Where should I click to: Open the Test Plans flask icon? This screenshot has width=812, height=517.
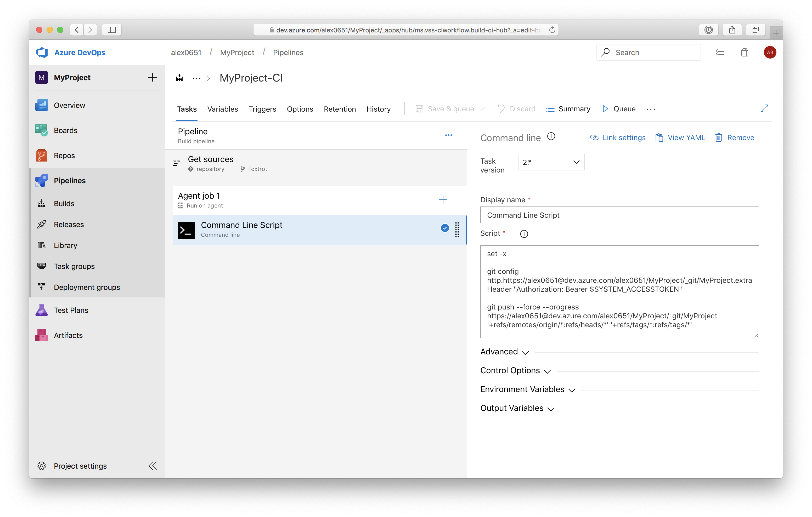click(x=42, y=310)
